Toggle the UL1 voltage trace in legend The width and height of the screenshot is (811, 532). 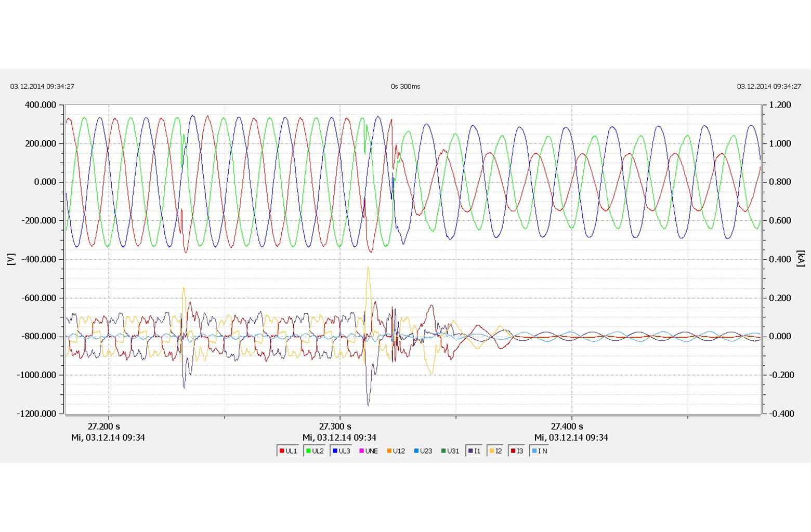coord(289,451)
